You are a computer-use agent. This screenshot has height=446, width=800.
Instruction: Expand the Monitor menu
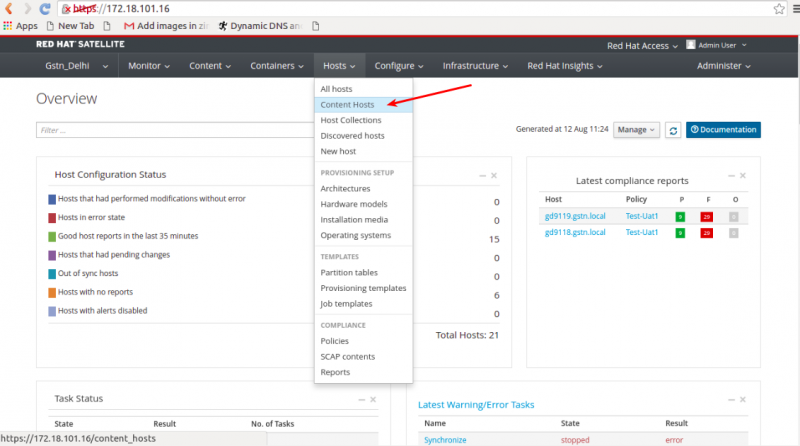click(x=149, y=66)
